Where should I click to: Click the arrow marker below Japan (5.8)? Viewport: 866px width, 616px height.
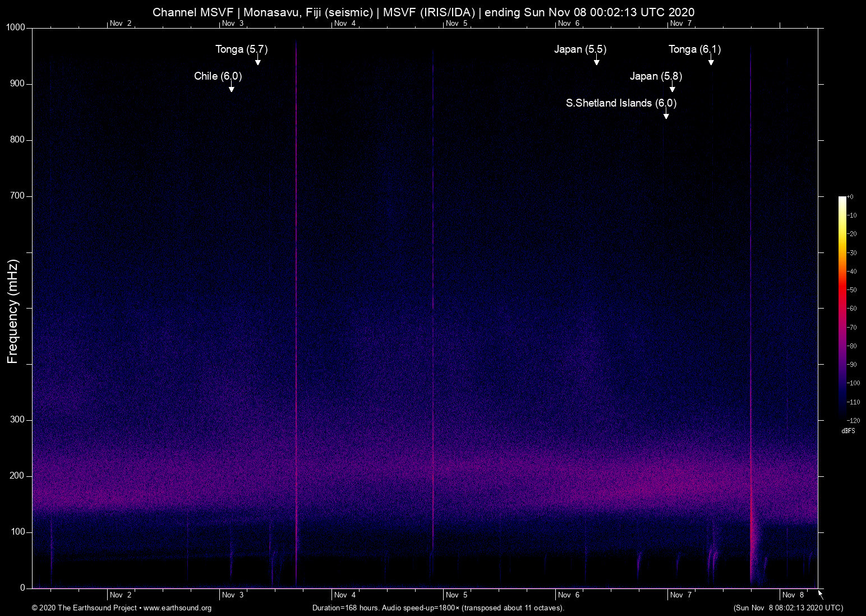[672, 87]
